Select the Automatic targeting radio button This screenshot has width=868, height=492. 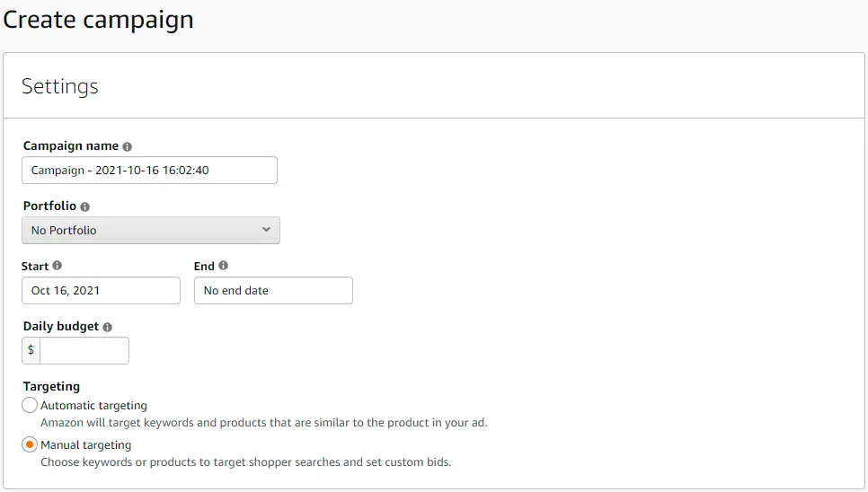[x=30, y=405]
